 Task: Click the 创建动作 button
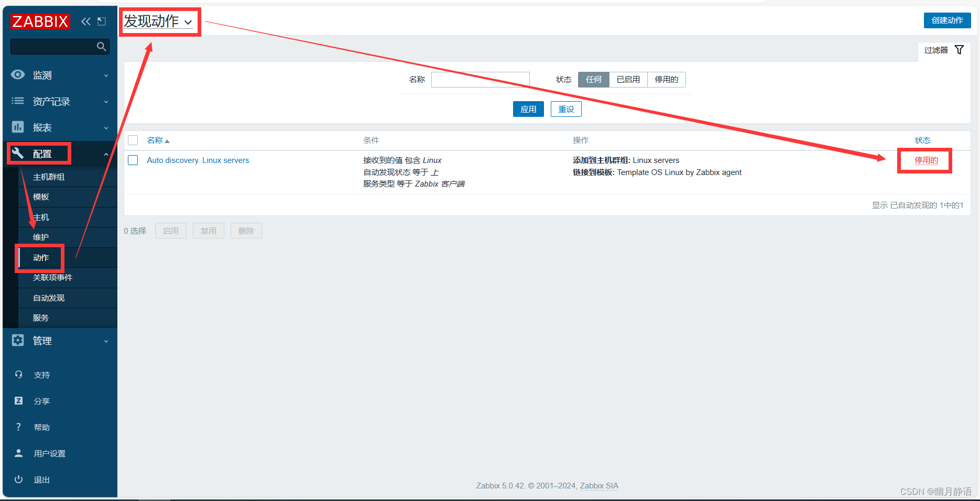(947, 20)
